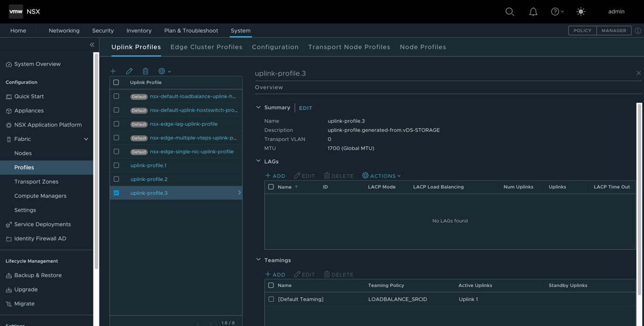
Task: Open the help question mark menu
Action: coord(557,12)
